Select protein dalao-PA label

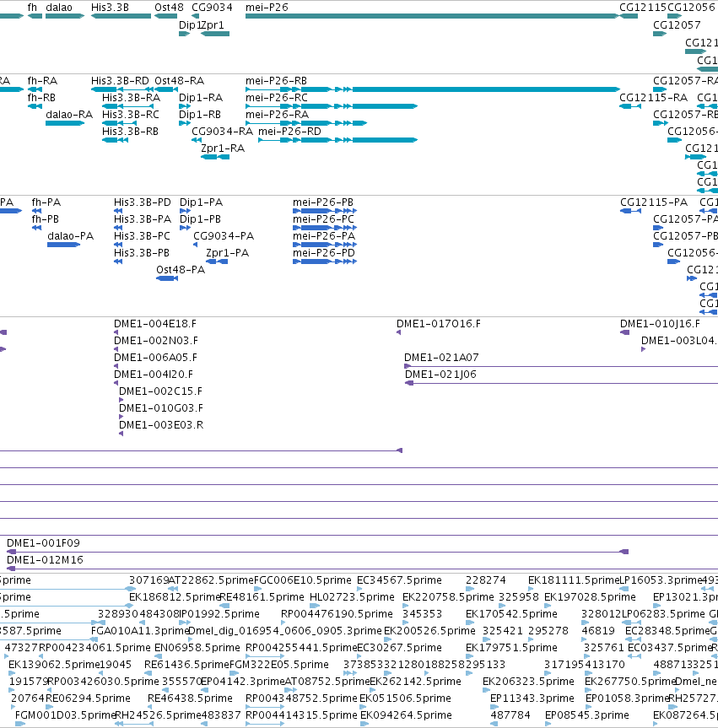70,236
